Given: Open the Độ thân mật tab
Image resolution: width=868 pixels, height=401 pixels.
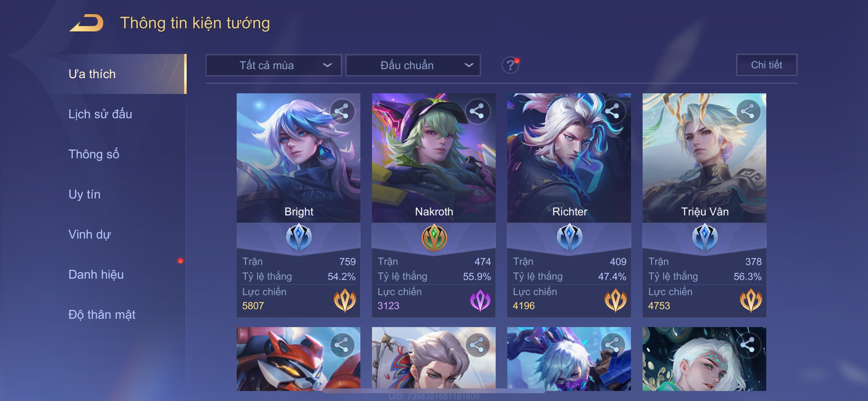Looking at the screenshot, I should 102,314.
